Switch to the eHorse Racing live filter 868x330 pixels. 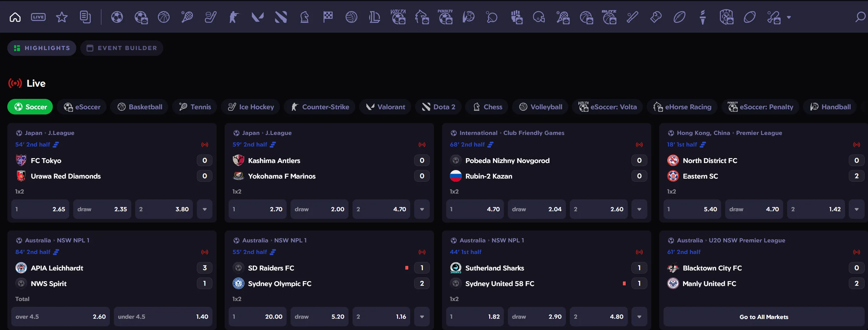(682, 107)
